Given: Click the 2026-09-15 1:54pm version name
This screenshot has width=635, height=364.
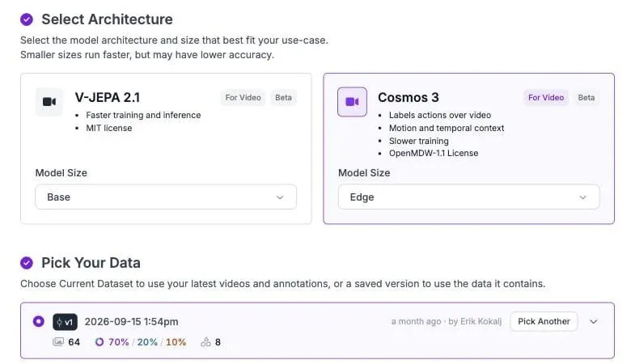Looking at the screenshot, I should point(131,322).
